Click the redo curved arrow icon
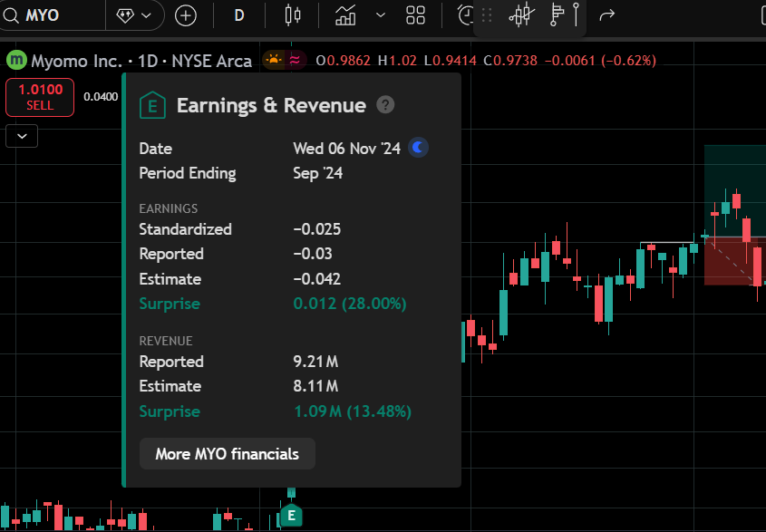Image resolution: width=766 pixels, height=532 pixels. (606, 15)
